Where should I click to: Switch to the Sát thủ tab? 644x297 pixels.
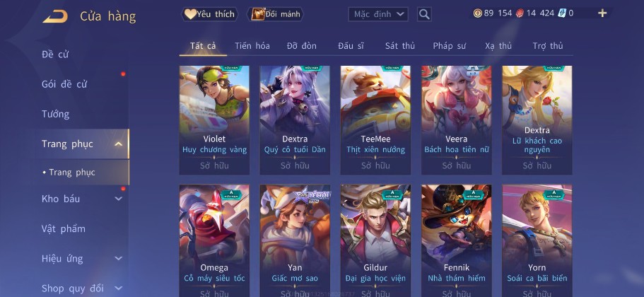coord(399,46)
